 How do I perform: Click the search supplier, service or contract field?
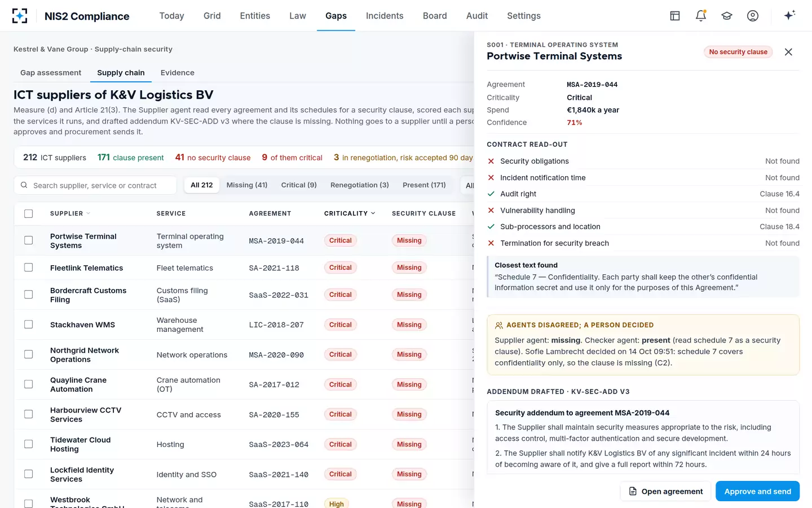click(x=95, y=185)
